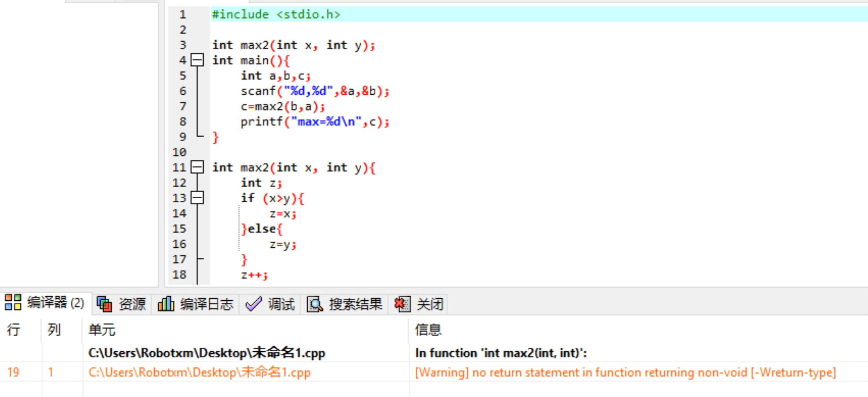Click the 信息 column header
The height and width of the screenshot is (397, 868).
point(428,330)
